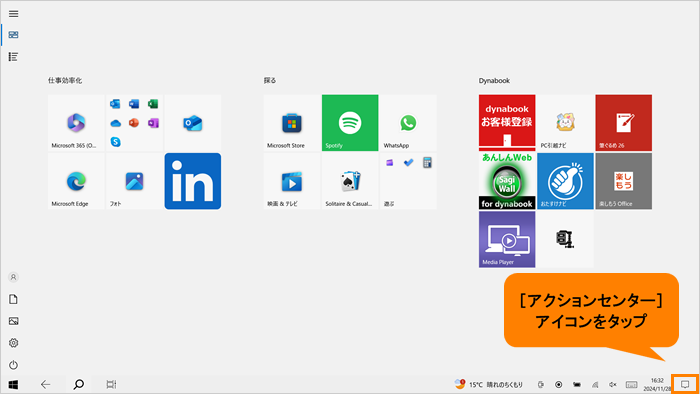Open the Outlook tile
Viewport: 700px width, 394px height.
(193, 123)
